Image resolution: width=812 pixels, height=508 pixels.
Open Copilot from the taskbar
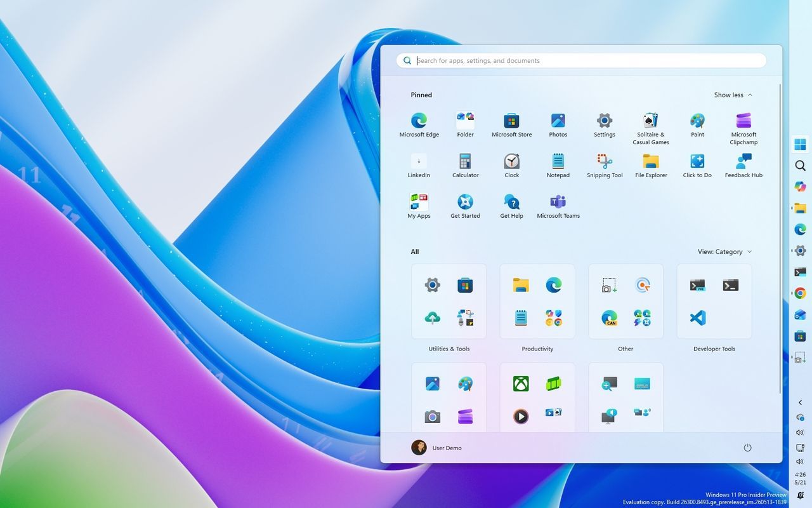point(800,187)
